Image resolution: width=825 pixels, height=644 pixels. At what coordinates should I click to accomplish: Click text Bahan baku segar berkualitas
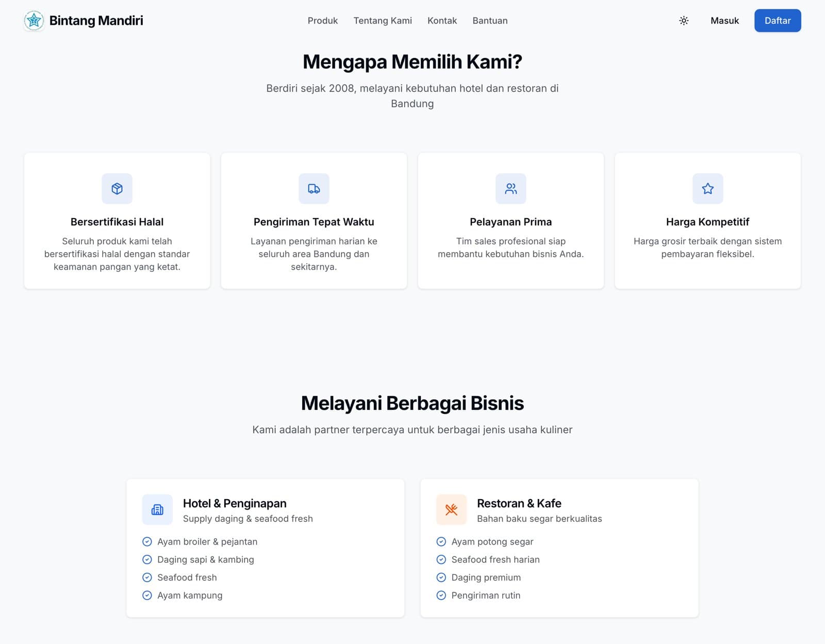point(539,519)
